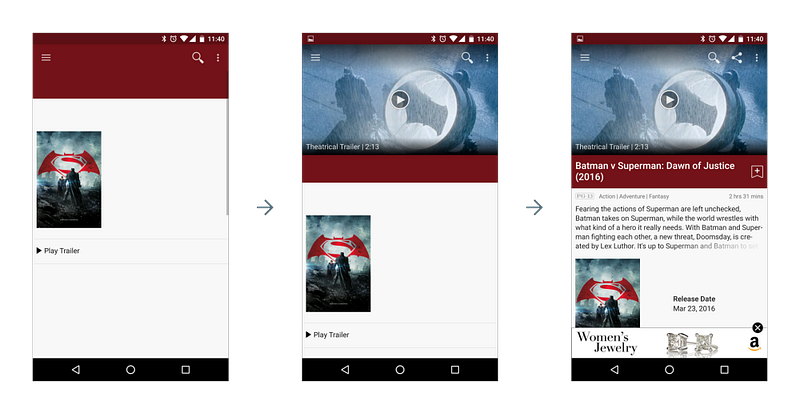Tap Android recents button on second phone
Viewport: 800px width, 414px height.
click(x=455, y=370)
